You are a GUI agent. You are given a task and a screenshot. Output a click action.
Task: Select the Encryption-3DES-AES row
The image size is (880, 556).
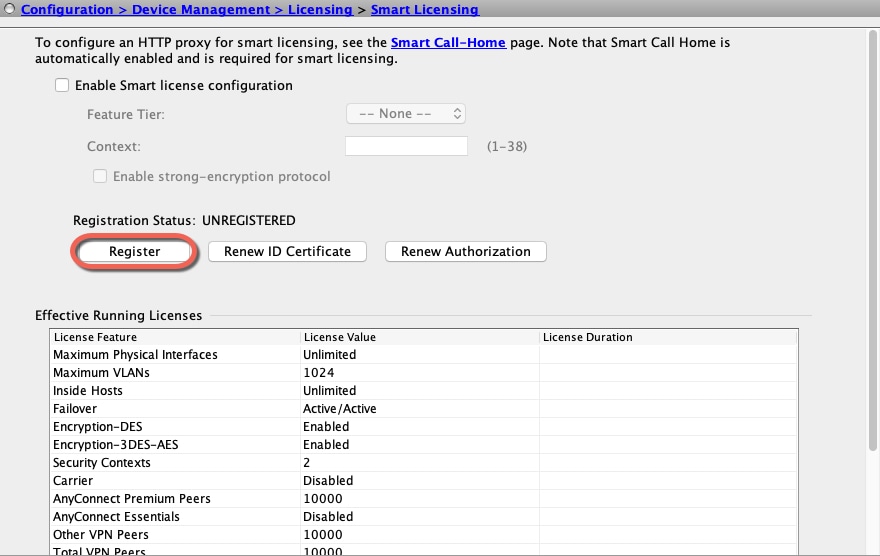point(424,444)
